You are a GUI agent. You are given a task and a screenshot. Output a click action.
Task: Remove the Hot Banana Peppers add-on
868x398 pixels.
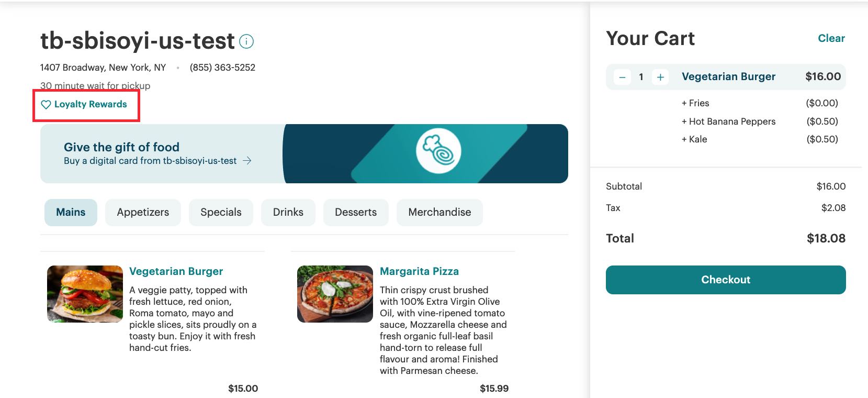[x=729, y=121]
